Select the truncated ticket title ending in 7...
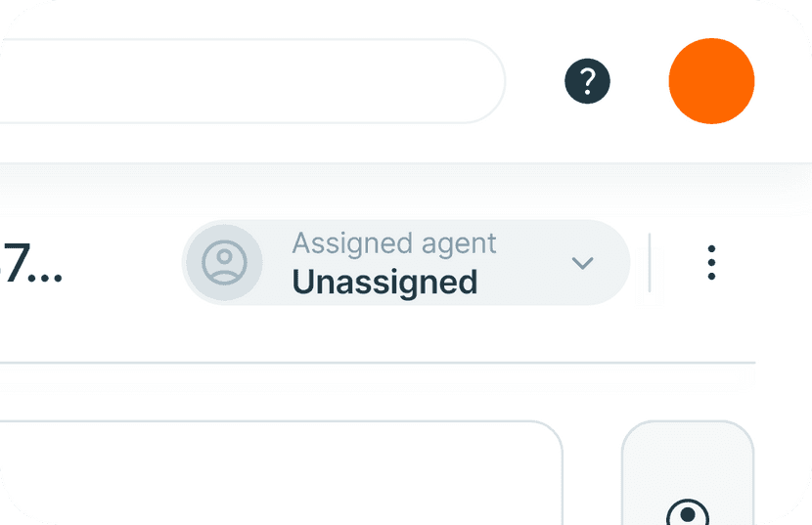 pos(31,264)
